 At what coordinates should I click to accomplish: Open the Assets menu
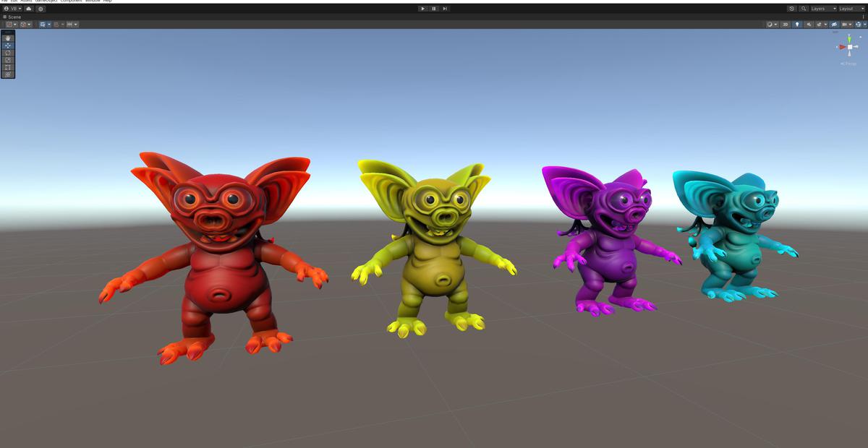[27, 1]
